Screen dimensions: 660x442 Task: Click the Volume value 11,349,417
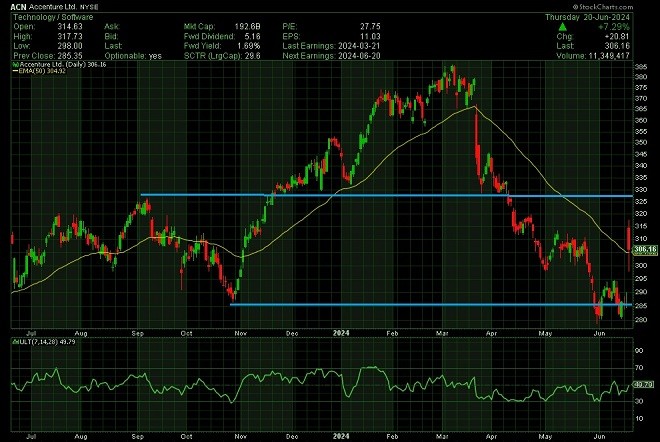(609, 56)
